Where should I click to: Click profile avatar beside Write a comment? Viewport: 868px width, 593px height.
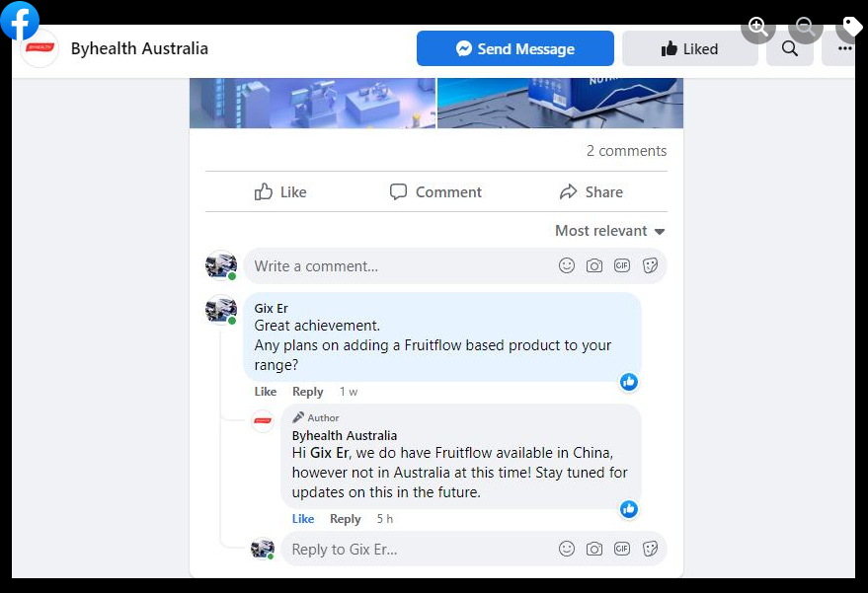(221, 265)
